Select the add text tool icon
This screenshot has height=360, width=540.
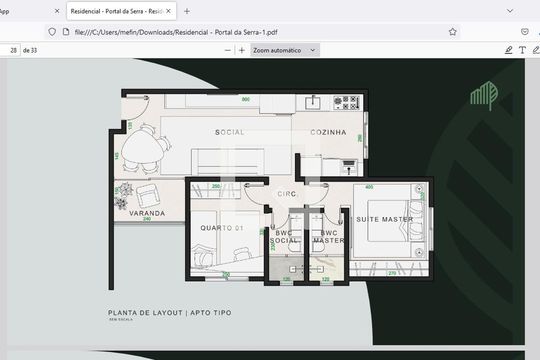click(522, 50)
